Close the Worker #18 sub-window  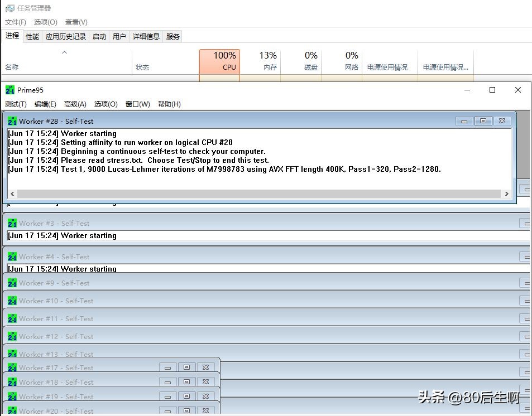point(205,382)
